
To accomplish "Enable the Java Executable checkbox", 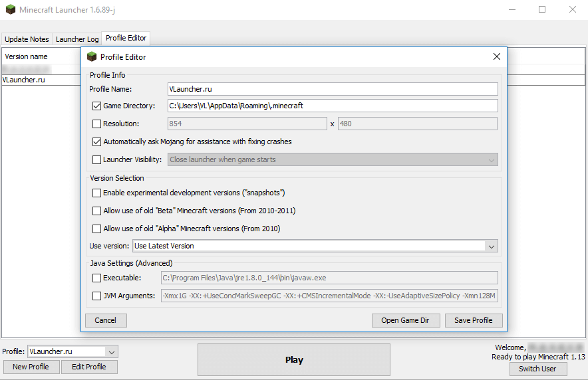I will [x=96, y=278].
